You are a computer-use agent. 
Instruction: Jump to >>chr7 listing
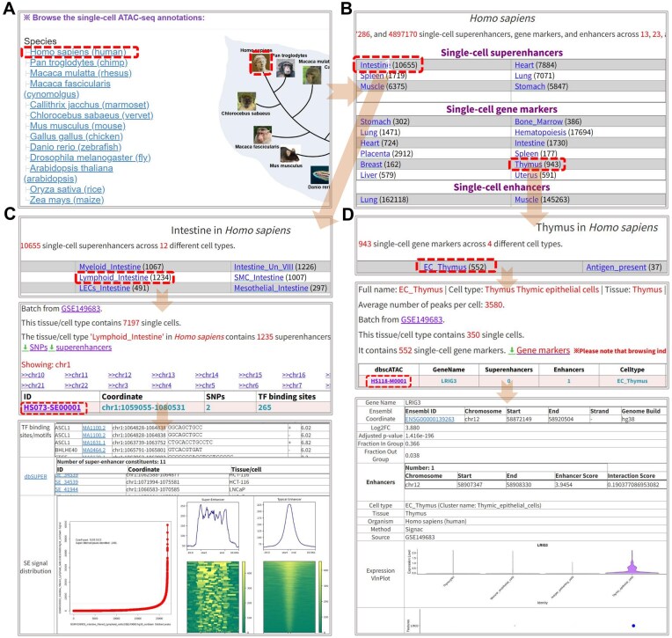click(292, 385)
